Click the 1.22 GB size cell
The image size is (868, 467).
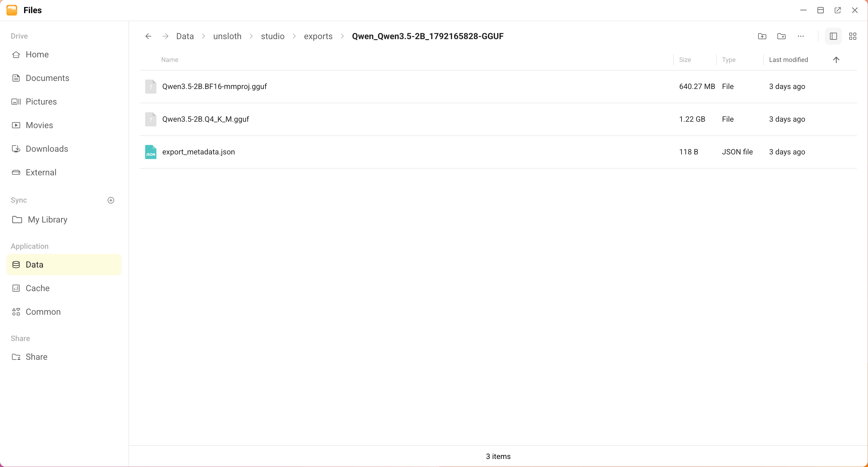[692, 119]
